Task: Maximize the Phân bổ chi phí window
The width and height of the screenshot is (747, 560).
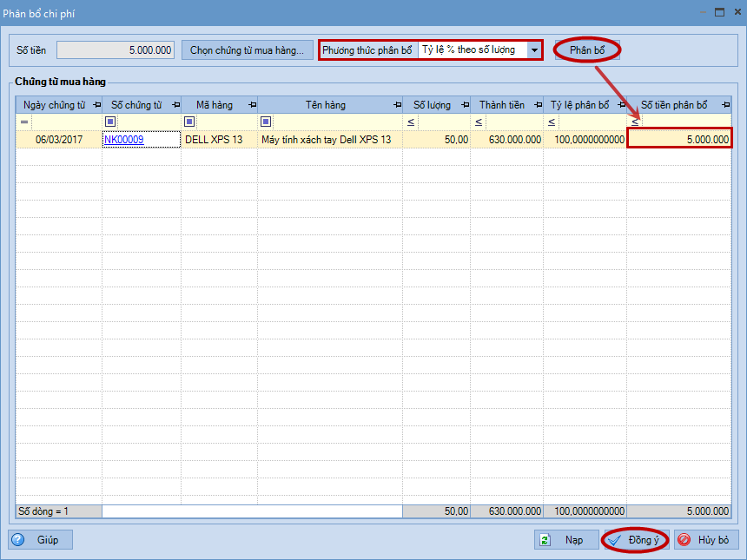Action: click(x=719, y=12)
